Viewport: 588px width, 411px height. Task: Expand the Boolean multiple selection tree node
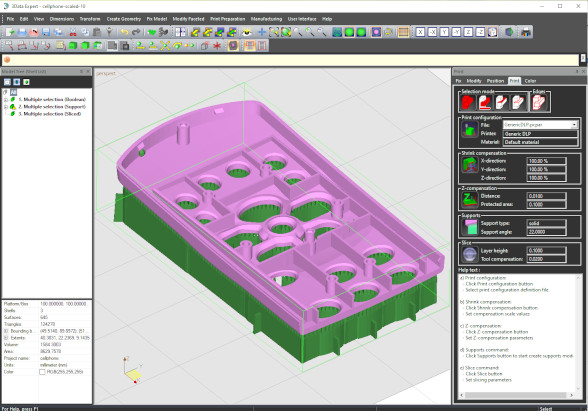(6, 100)
